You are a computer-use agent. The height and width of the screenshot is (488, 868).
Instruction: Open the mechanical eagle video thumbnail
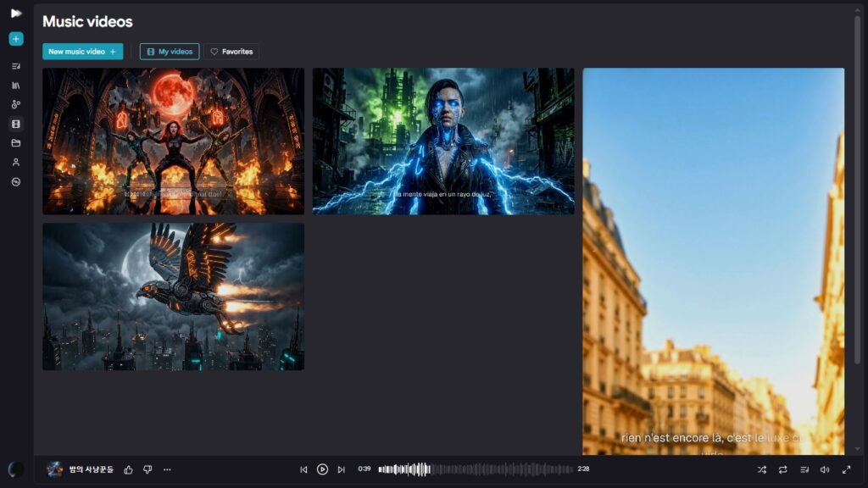pos(173,297)
